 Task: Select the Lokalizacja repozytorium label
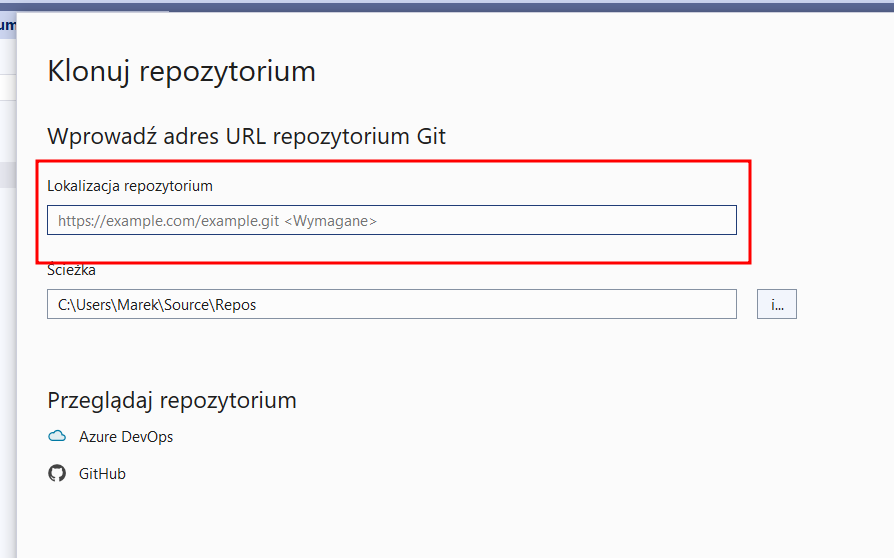pyautogui.click(x=130, y=186)
